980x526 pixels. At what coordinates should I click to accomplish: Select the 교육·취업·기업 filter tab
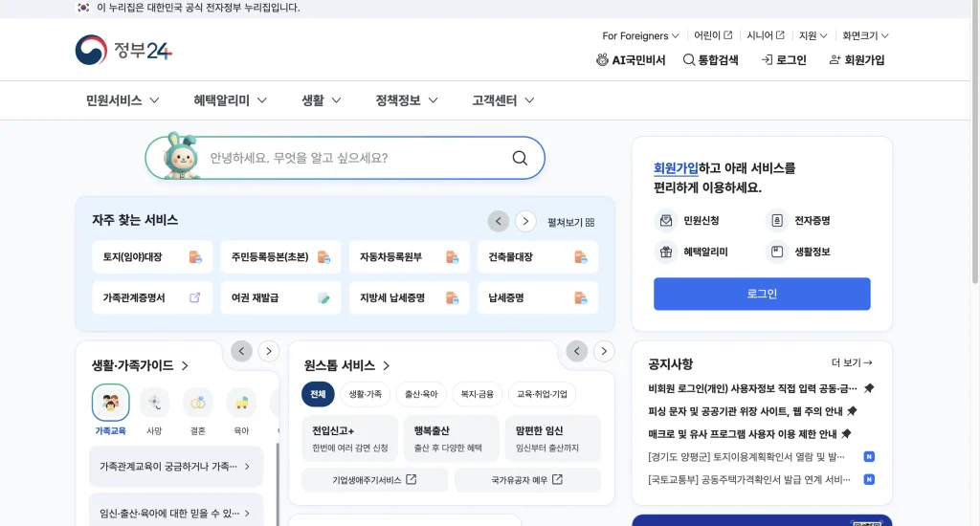[542, 394]
